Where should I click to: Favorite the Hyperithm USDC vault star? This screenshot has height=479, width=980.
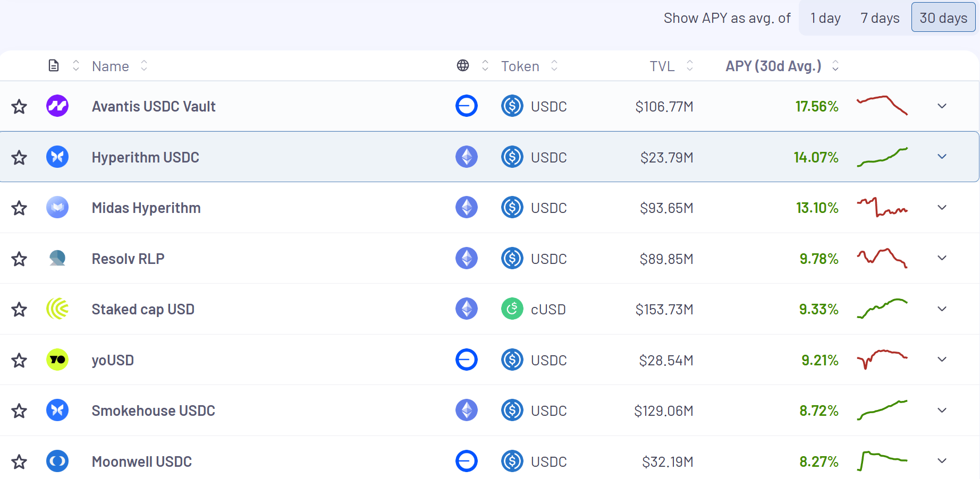20,158
